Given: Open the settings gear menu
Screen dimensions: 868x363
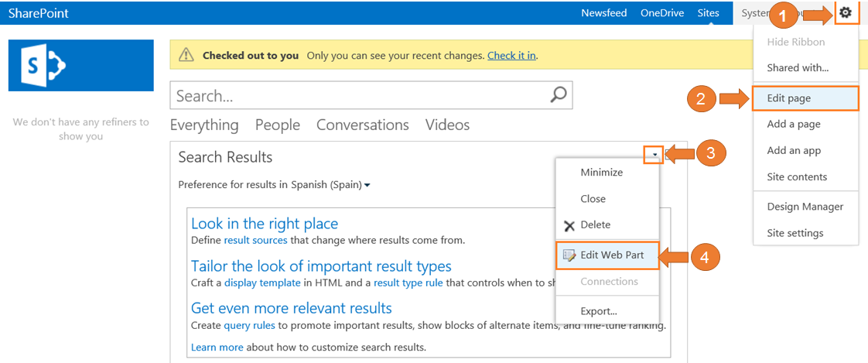Looking at the screenshot, I should click(x=846, y=13).
